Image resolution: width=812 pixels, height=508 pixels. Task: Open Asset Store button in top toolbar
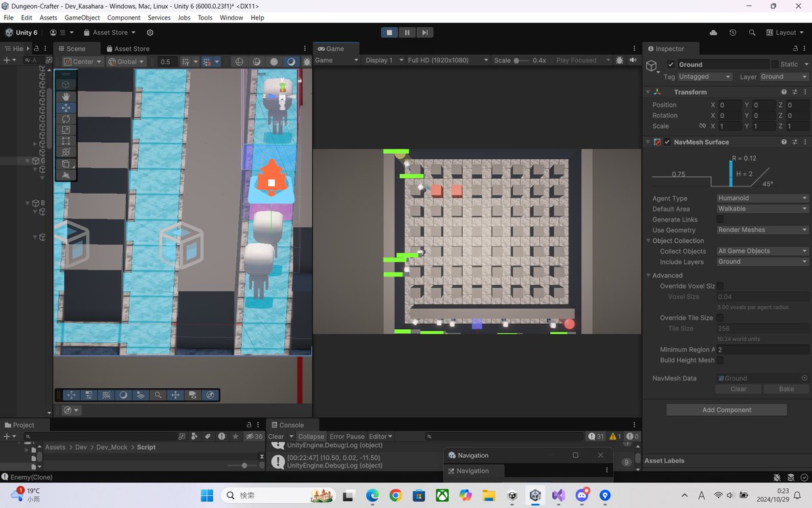pyautogui.click(x=109, y=33)
